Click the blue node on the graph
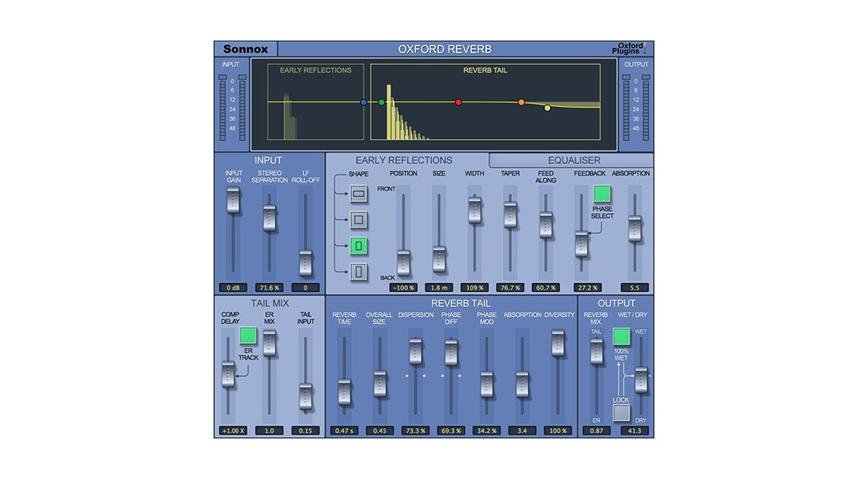Screen dimensions: 868x479 [364, 103]
